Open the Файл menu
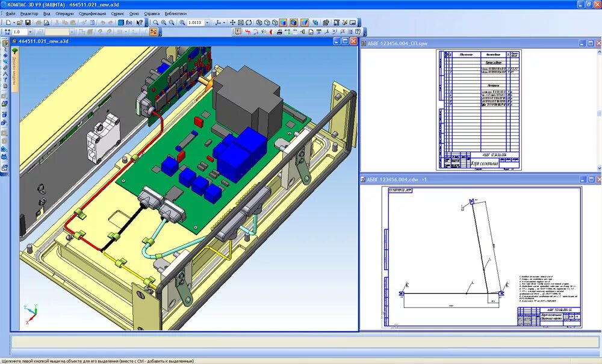 pos(10,13)
